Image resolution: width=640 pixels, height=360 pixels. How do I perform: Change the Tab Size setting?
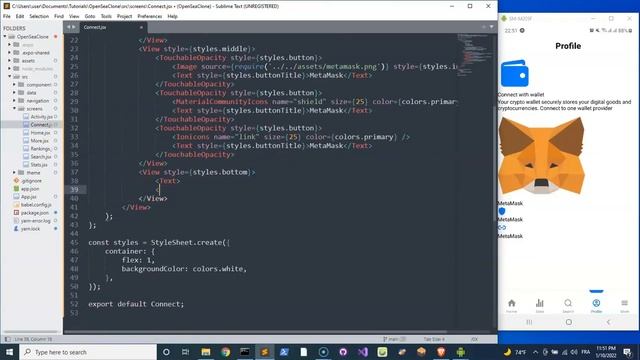434,339
